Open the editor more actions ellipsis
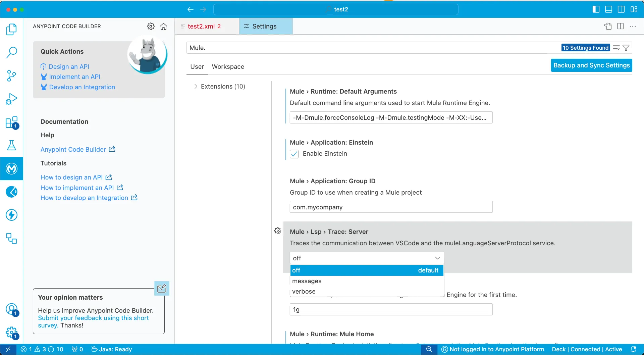This screenshot has height=355, width=644. 633,27
